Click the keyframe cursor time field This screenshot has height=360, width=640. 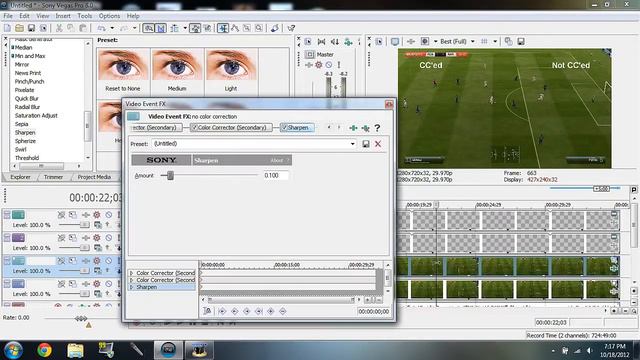click(373, 311)
